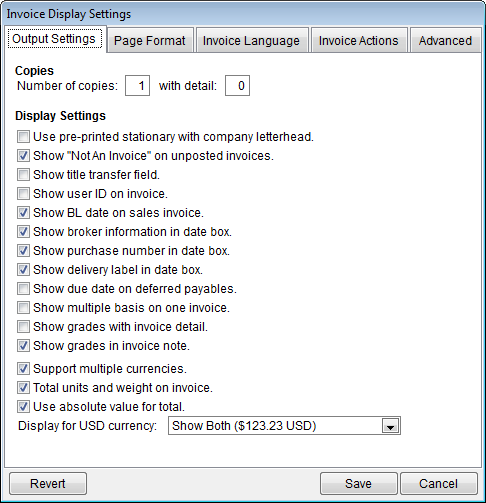
Task: Switch to the Invoice Actions tab
Action: point(359,41)
